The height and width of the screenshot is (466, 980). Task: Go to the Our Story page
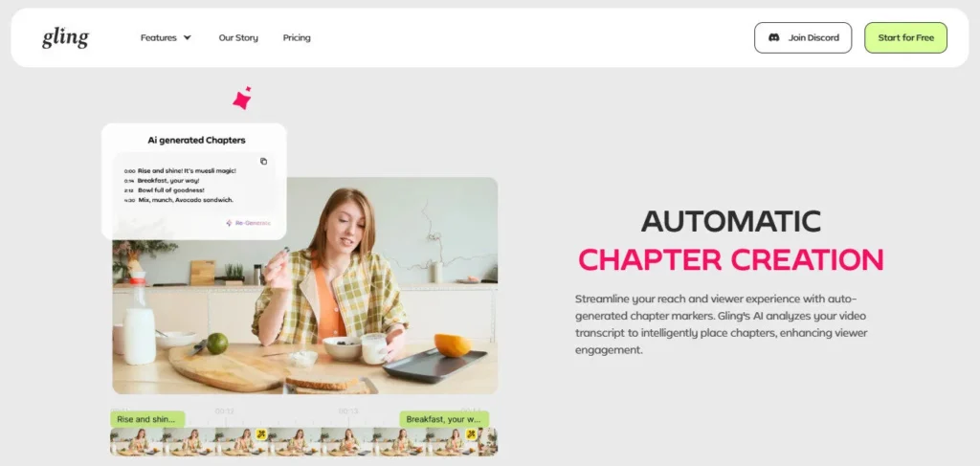238,37
